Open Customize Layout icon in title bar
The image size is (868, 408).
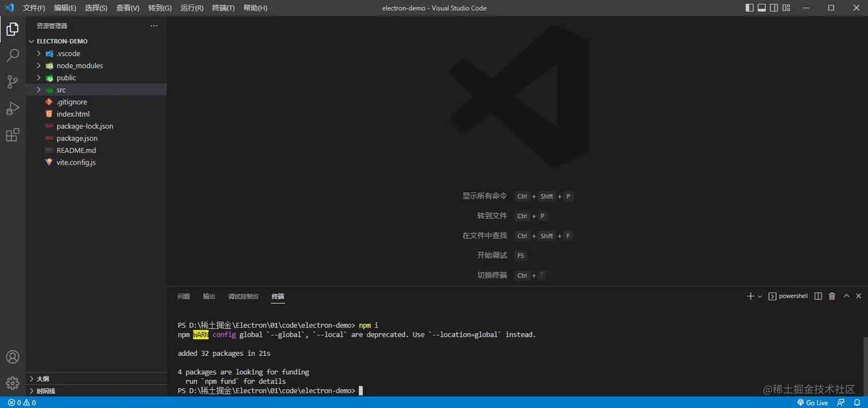pyautogui.click(x=786, y=8)
